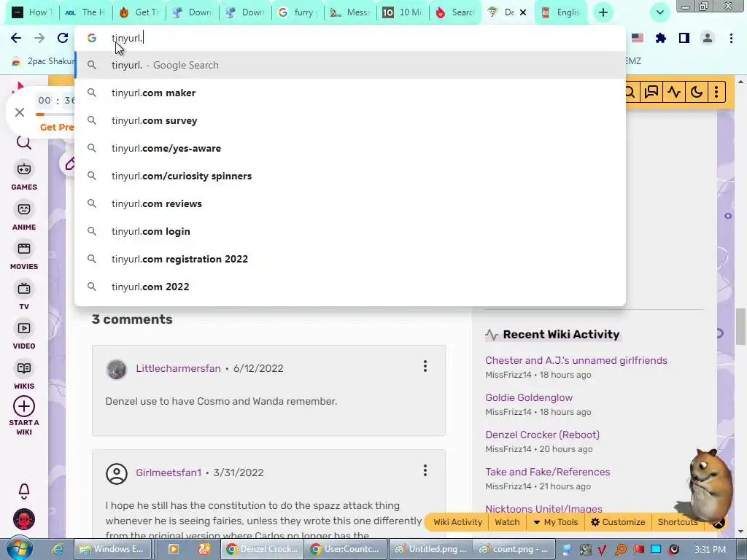Select suggestion tinyurl.com login
747x560 pixels.
pyautogui.click(x=350, y=231)
